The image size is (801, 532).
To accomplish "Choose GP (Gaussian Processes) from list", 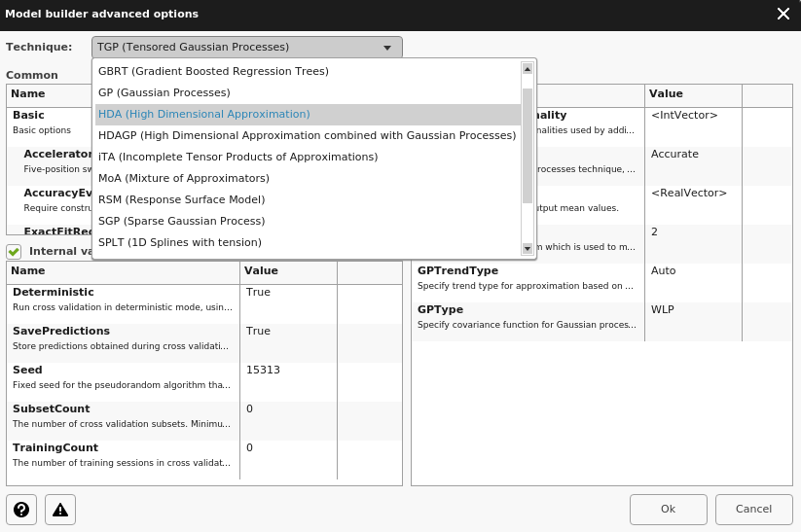I will pyautogui.click(x=164, y=92).
